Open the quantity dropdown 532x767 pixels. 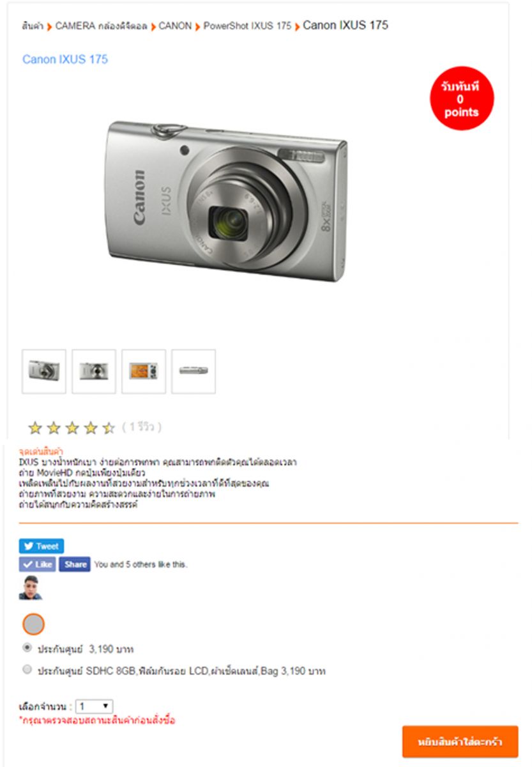pyautogui.click(x=95, y=706)
